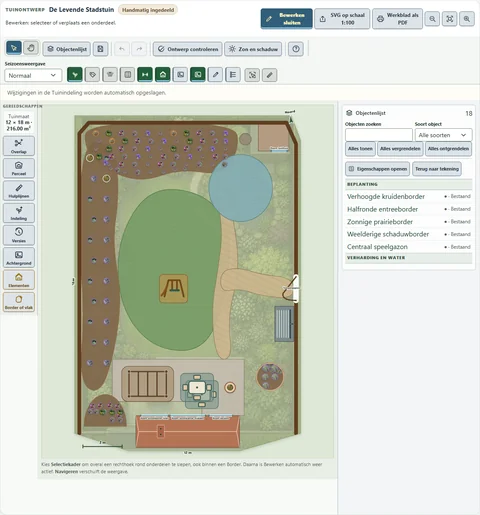Click Bewerken sluiten button
The height and width of the screenshot is (515, 480).
click(x=287, y=19)
